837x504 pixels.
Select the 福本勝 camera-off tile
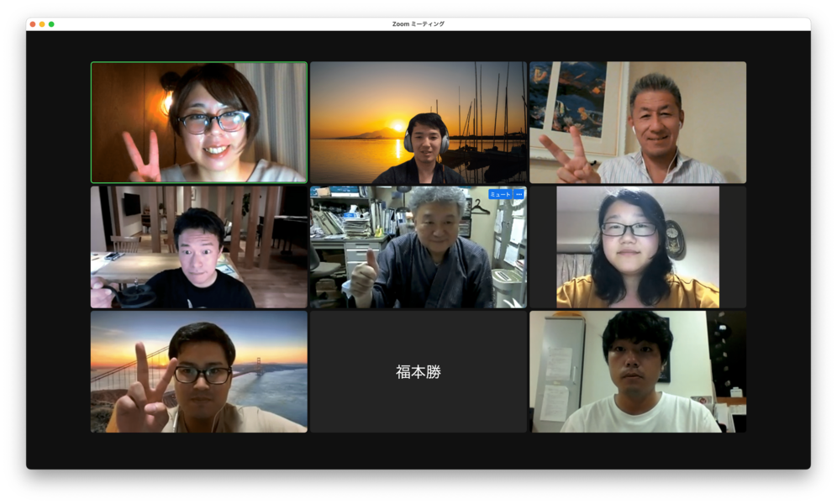pos(418,371)
